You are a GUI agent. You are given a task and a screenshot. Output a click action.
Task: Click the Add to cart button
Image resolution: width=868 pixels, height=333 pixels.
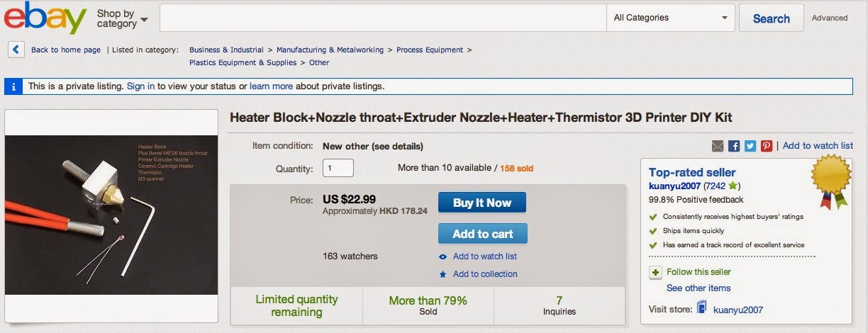[x=482, y=234]
